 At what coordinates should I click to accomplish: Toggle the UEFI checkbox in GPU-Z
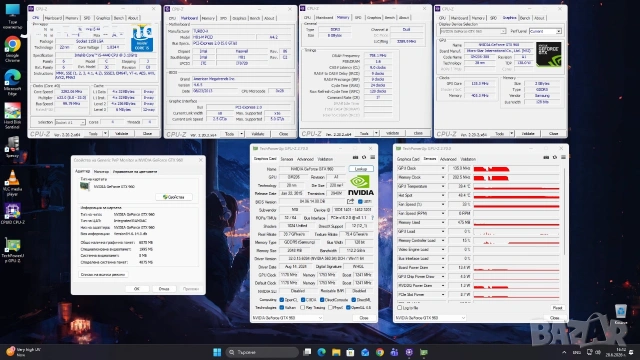coord(360,202)
